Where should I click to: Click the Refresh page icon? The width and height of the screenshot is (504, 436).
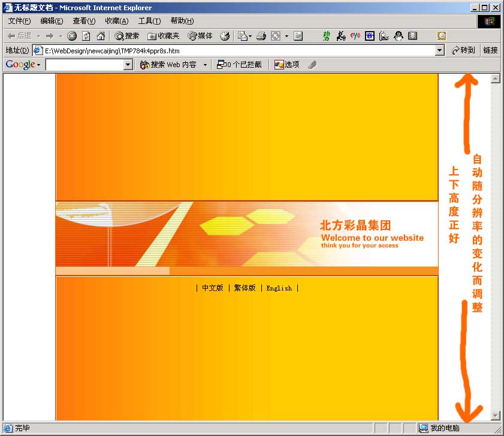(x=86, y=36)
